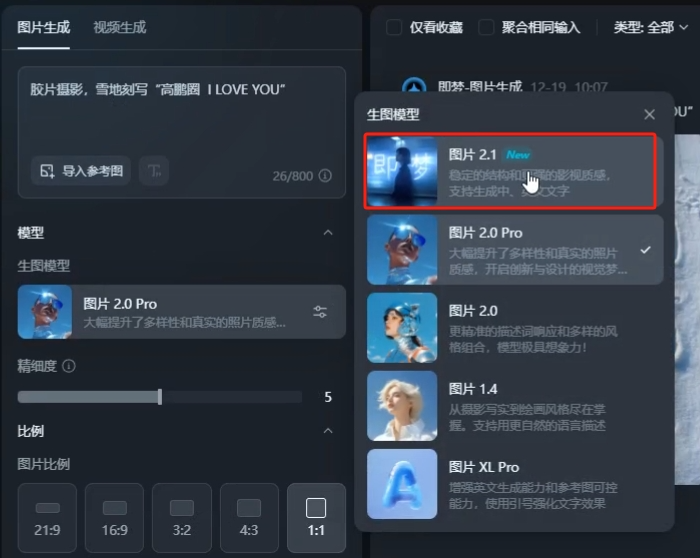Open the 类型: 全部 dropdown

651,27
